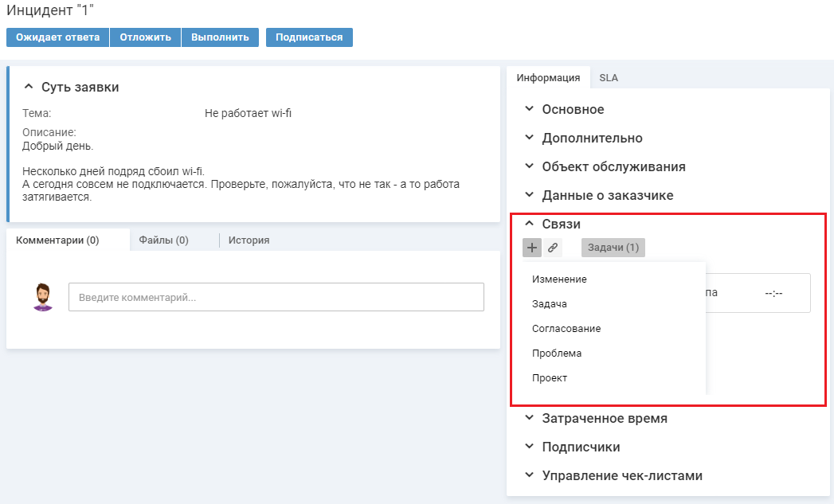Click the user avatar beside comment field
The width and height of the screenshot is (834, 504).
pyautogui.click(x=43, y=297)
